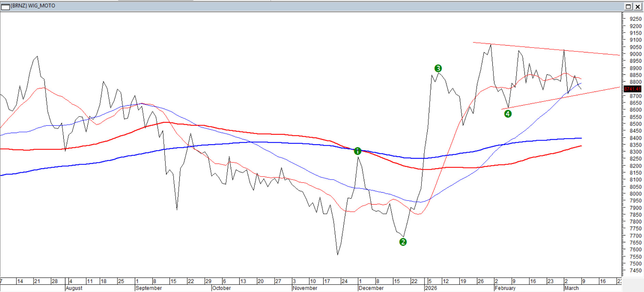
Task: Select the September month label
Action: coord(149,288)
